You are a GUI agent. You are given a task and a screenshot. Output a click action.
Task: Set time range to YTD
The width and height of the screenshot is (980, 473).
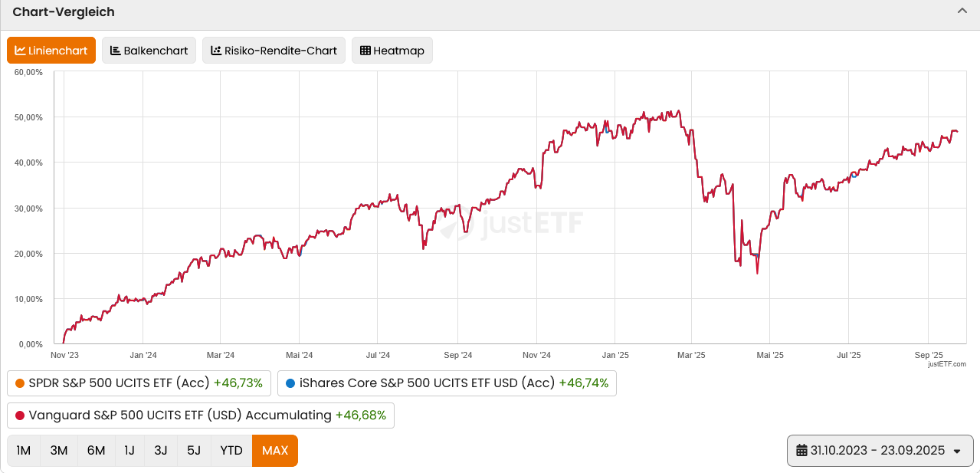(231, 451)
